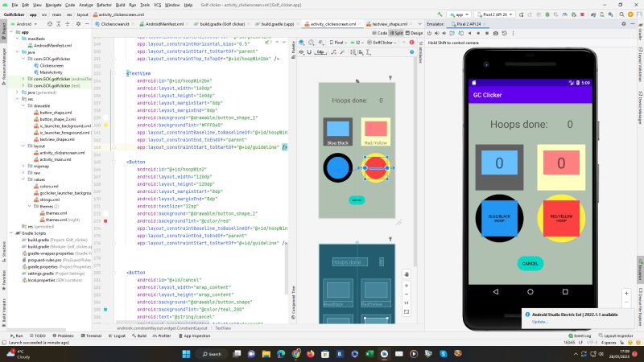The width and height of the screenshot is (644, 362).
Task: Open app run configuration dropdown
Action: coord(459,14)
